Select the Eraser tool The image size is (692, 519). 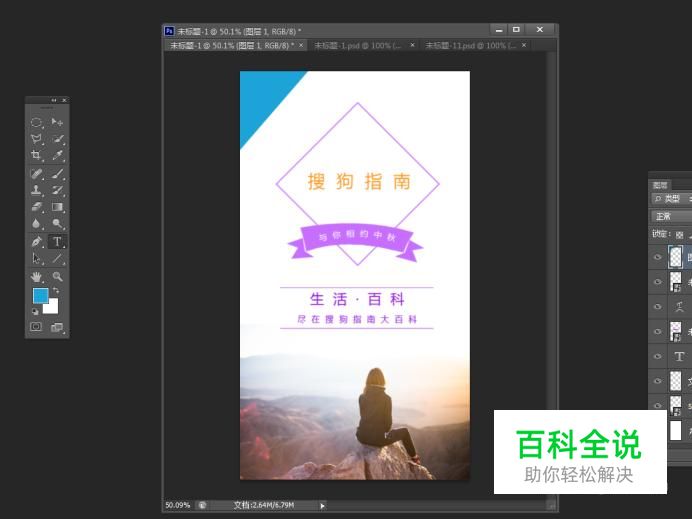click(36, 207)
